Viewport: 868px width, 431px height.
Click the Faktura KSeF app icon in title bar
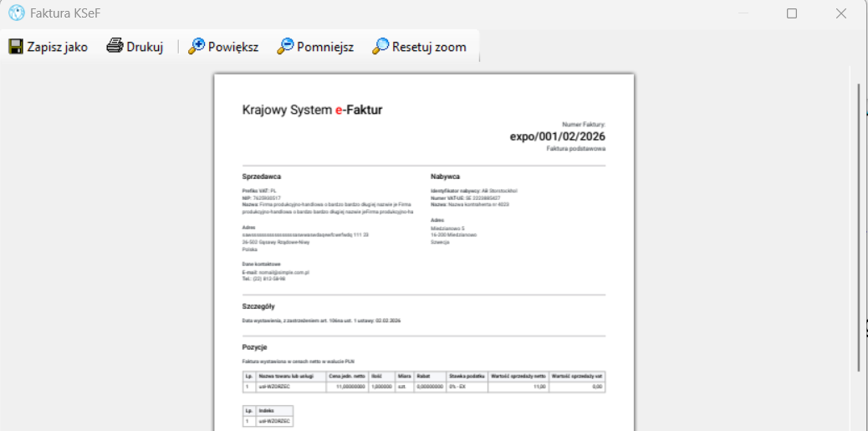tap(17, 13)
